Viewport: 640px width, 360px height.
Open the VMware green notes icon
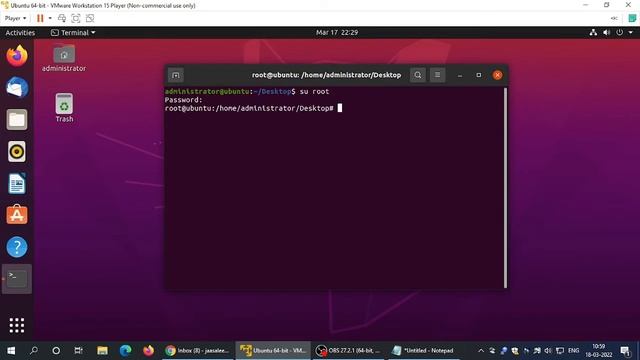click(632, 18)
